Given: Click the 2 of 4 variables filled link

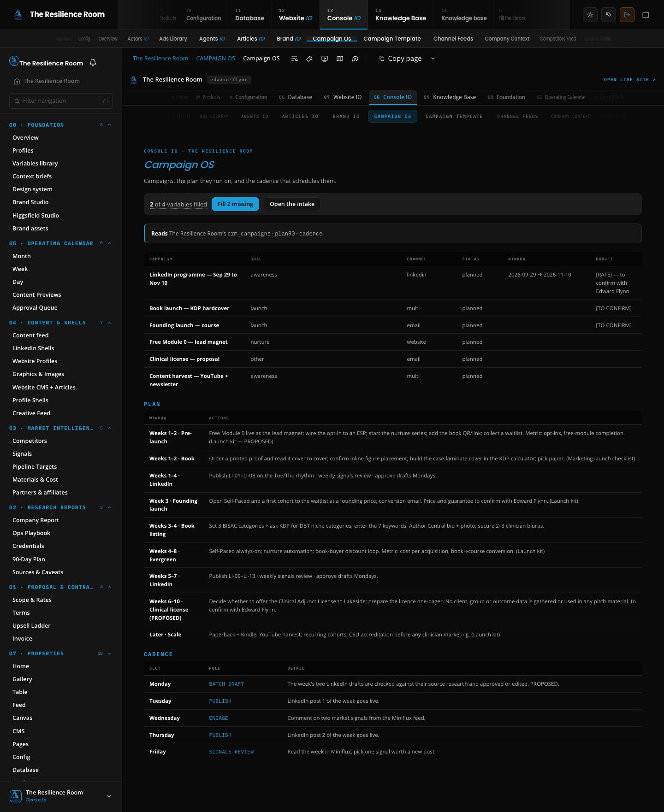Looking at the screenshot, I should [178, 204].
